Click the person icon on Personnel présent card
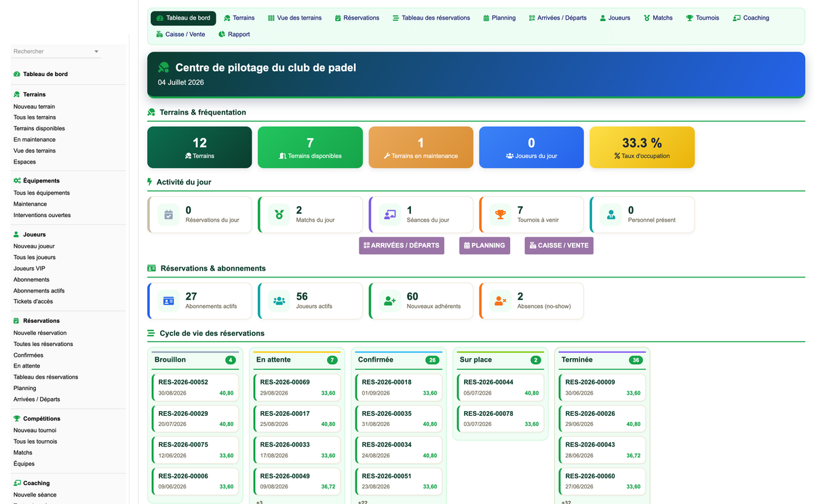Viewport: 814px width, 504px height. pyautogui.click(x=611, y=215)
